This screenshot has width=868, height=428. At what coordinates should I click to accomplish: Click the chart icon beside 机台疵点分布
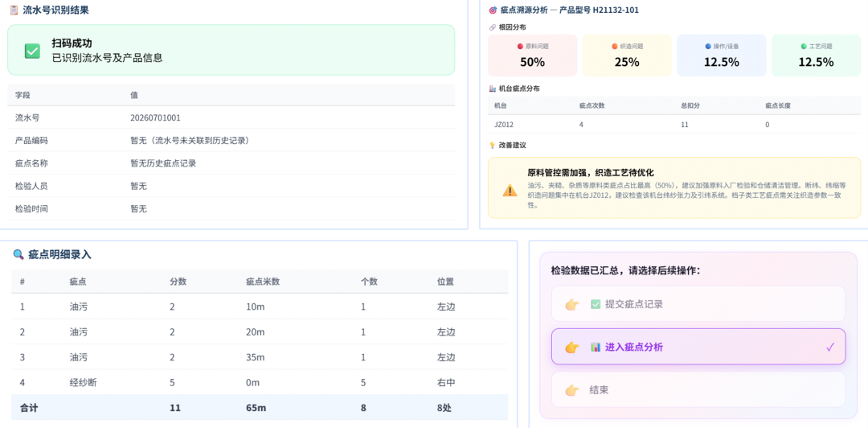coord(492,88)
